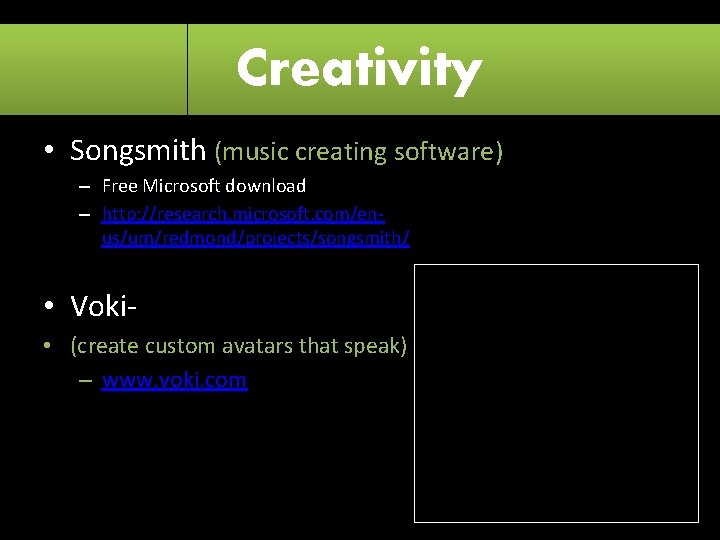This screenshot has width=720, height=540.
Task: Open the www.voki.com link
Action: pos(174,381)
